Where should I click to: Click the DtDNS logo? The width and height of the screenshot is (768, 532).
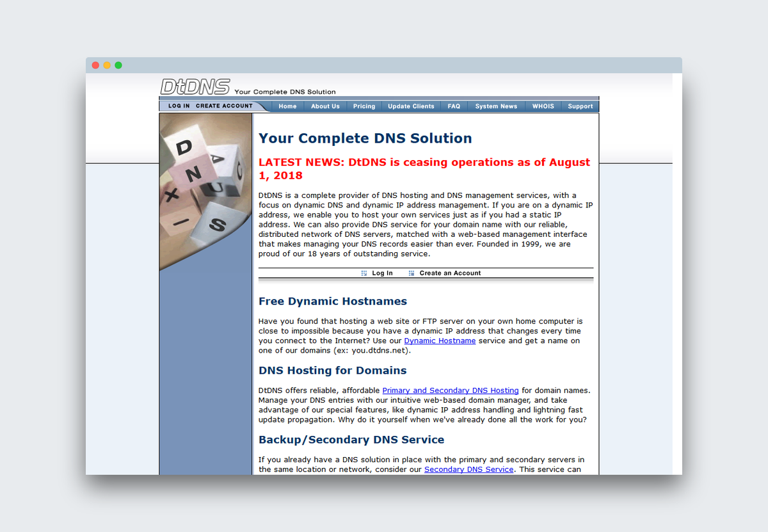[x=194, y=86]
